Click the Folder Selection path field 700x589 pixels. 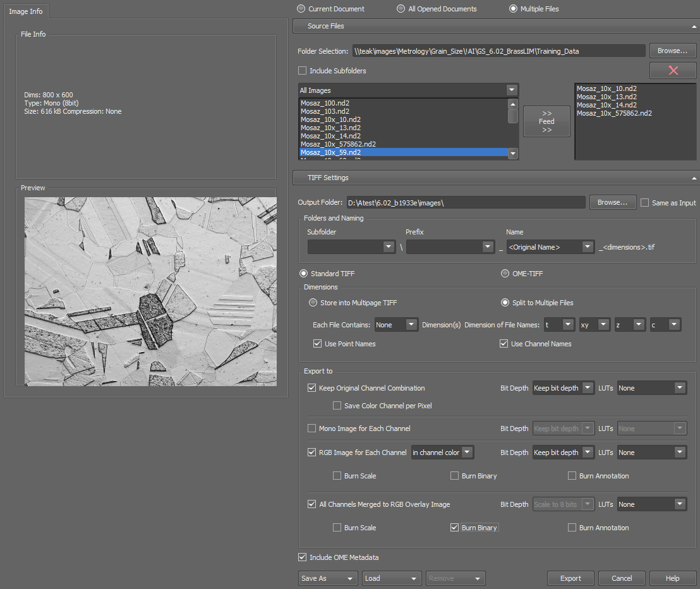[498, 51]
